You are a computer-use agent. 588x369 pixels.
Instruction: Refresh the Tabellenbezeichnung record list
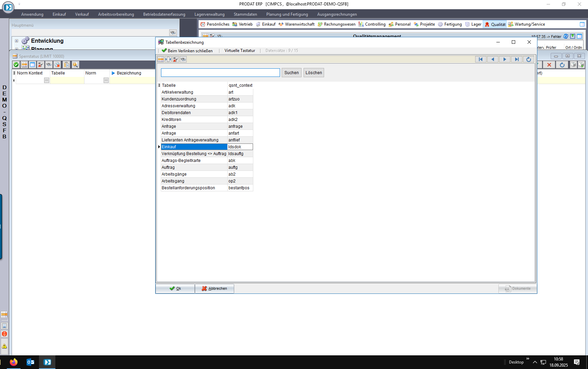coord(529,59)
